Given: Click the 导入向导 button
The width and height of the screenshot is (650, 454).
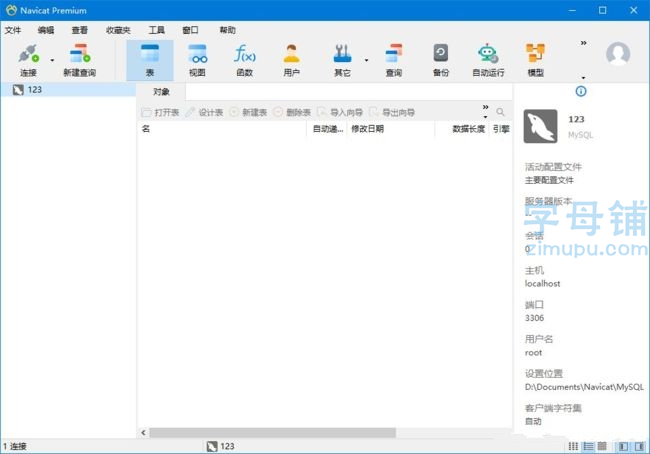Looking at the screenshot, I should 340,112.
